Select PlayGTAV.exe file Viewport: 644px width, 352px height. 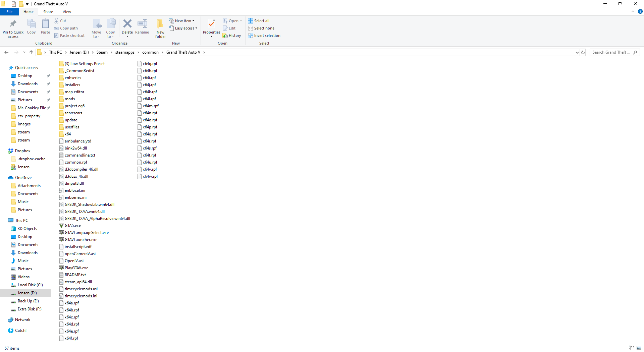click(x=76, y=268)
